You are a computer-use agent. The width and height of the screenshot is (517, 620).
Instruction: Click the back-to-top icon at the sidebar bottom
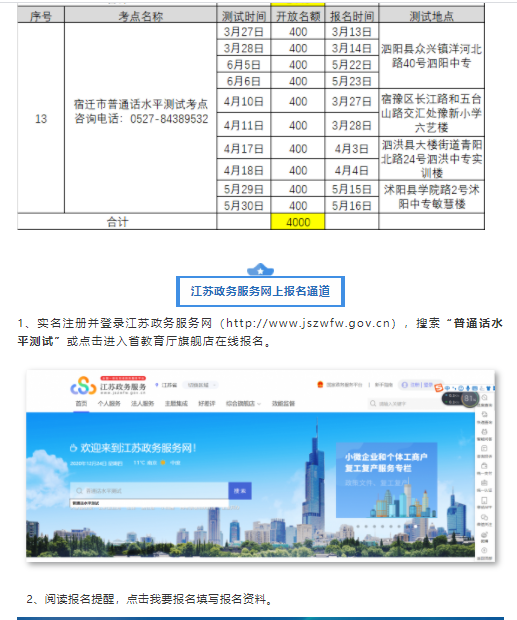[484, 550]
